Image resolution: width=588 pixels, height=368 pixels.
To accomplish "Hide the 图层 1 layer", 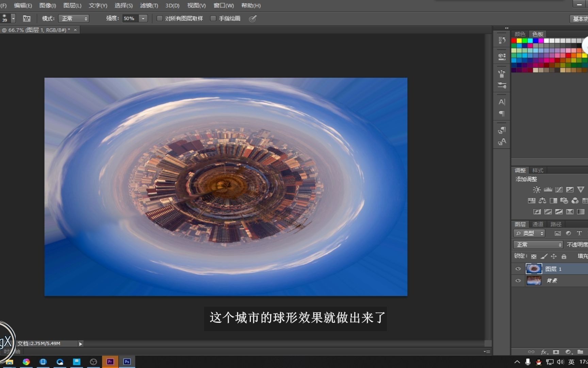I will 518,269.
